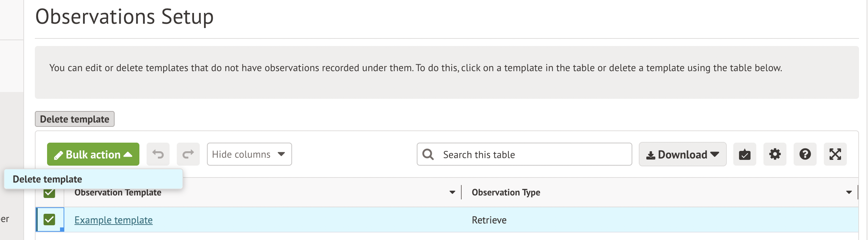Expand the Download dropdown button
This screenshot has height=240, width=868.
coord(682,154)
